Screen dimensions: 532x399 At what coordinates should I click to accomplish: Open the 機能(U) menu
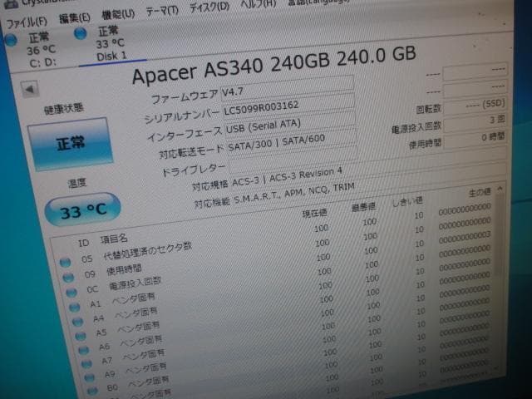coord(118,15)
